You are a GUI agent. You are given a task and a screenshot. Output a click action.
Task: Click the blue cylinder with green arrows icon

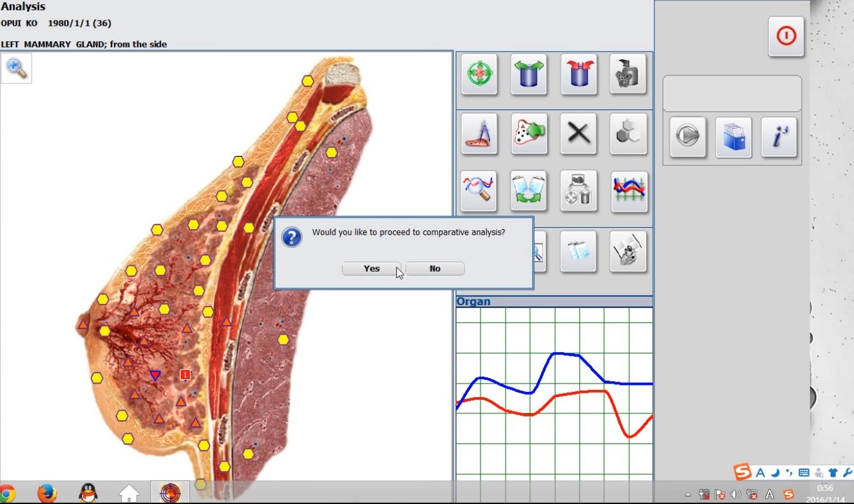coord(529,74)
